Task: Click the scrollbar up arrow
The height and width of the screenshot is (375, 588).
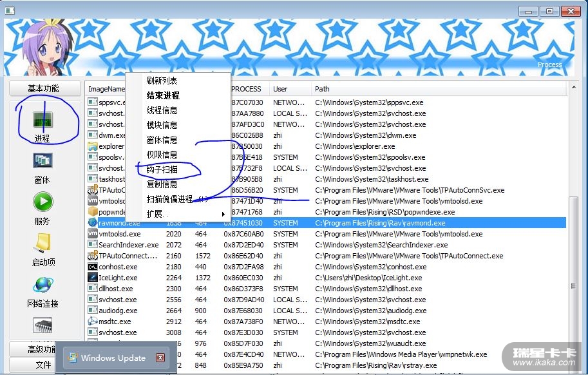Action: [x=573, y=87]
